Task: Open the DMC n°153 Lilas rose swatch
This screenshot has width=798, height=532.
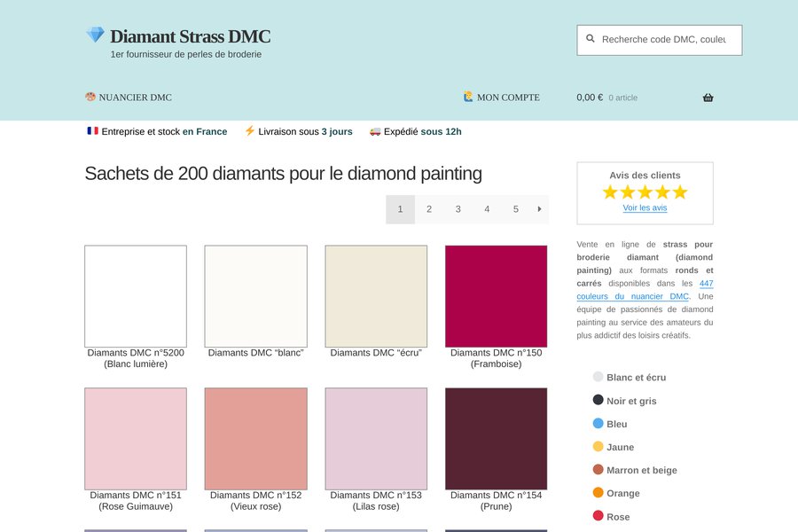Action: [376, 439]
